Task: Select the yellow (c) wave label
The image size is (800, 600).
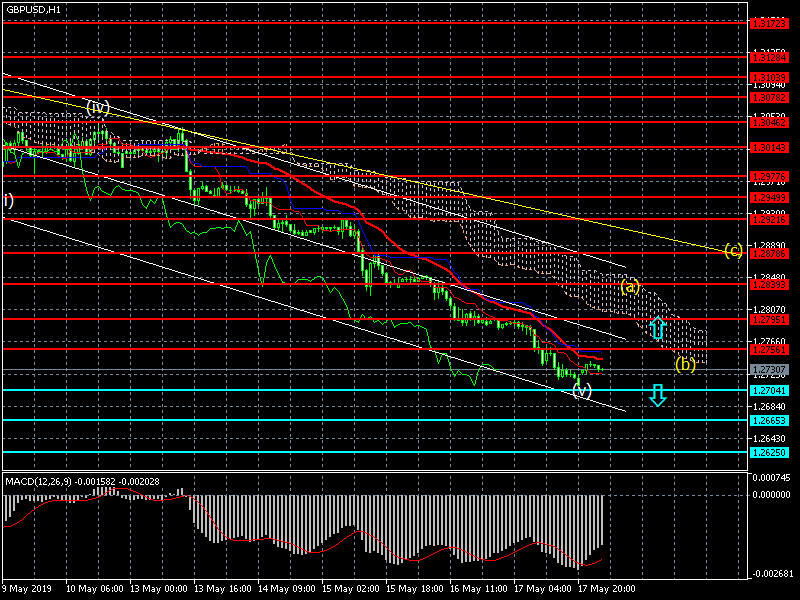Action: pyautogui.click(x=732, y=250)
